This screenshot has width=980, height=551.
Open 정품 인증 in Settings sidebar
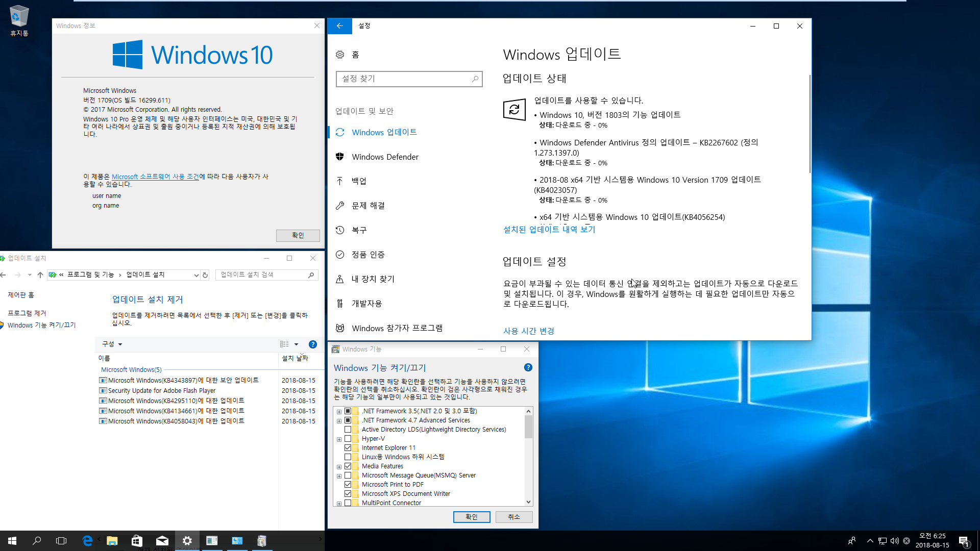(368, 255)
